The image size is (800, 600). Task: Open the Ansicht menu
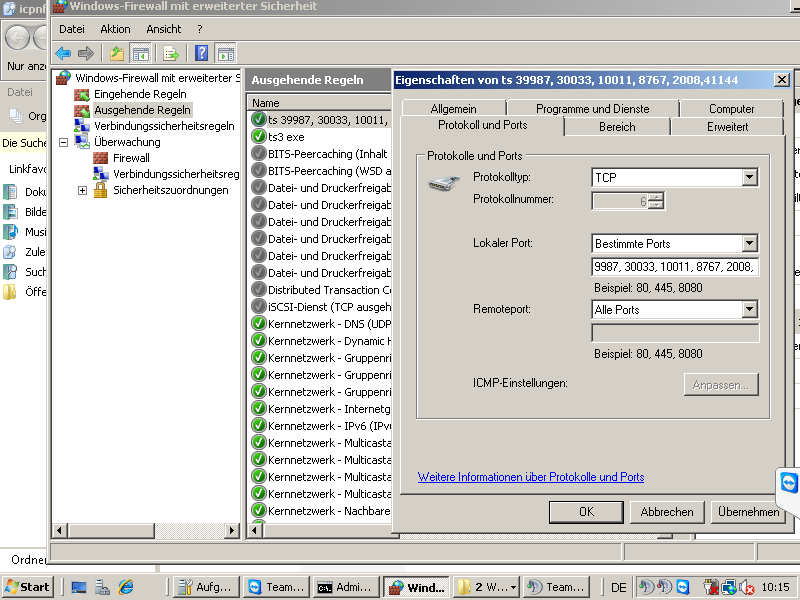[164, 29]
